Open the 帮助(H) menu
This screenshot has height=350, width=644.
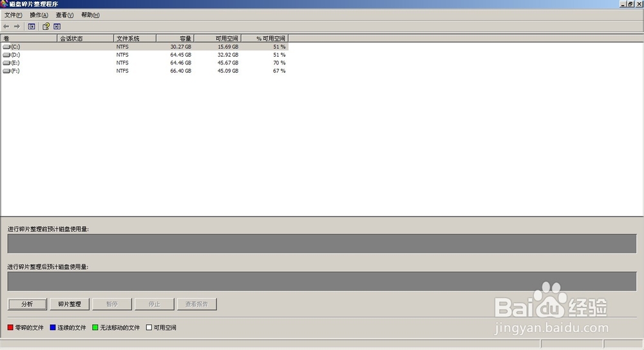click(90, 15)
